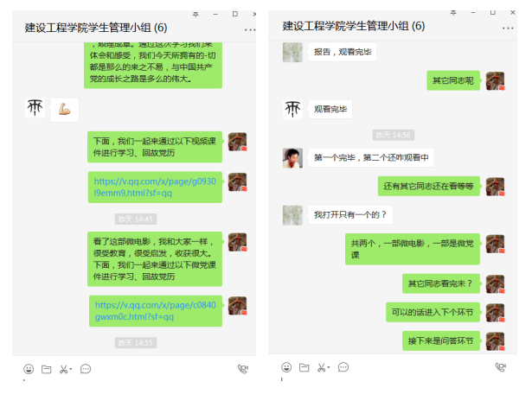Open file folder icon in right chat
Screen dimensions: 532x407
pyautogui.click(x=304, y=367)
